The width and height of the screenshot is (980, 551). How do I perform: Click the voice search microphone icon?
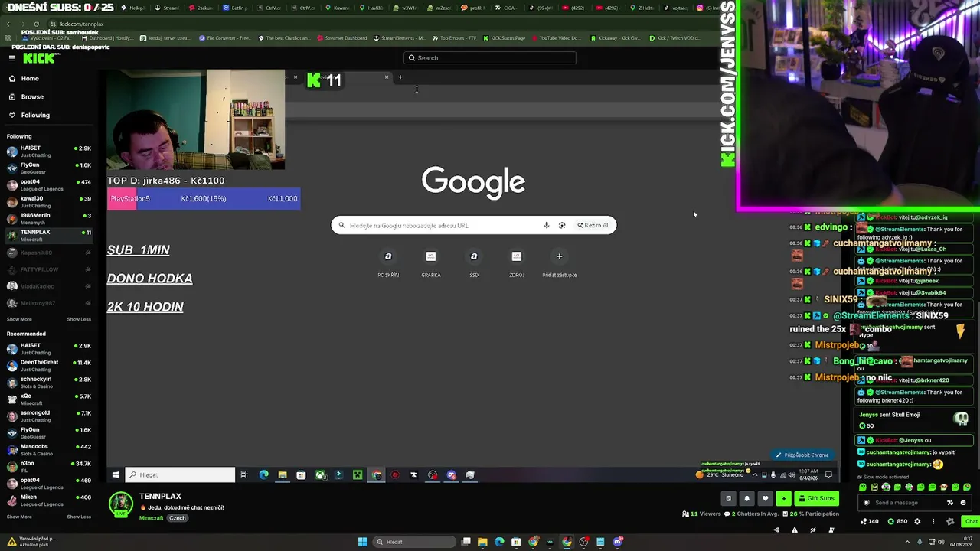(x=547, y=225)
